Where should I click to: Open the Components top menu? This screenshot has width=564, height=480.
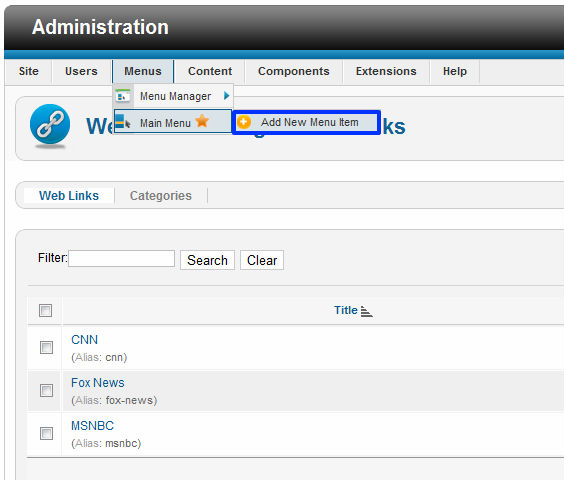(294, 71)
